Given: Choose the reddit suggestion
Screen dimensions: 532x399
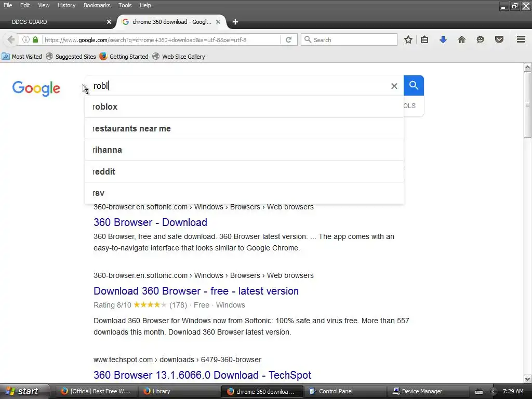Looking at the screenshot, I should 244,171.
